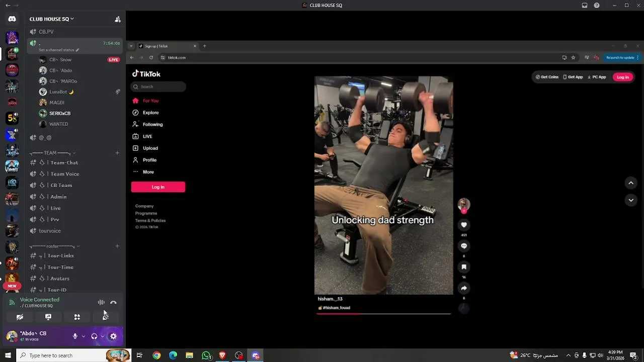The image size is (644, 362).
Task: Open Discord inbox icon in title bar
Action: 584,6
